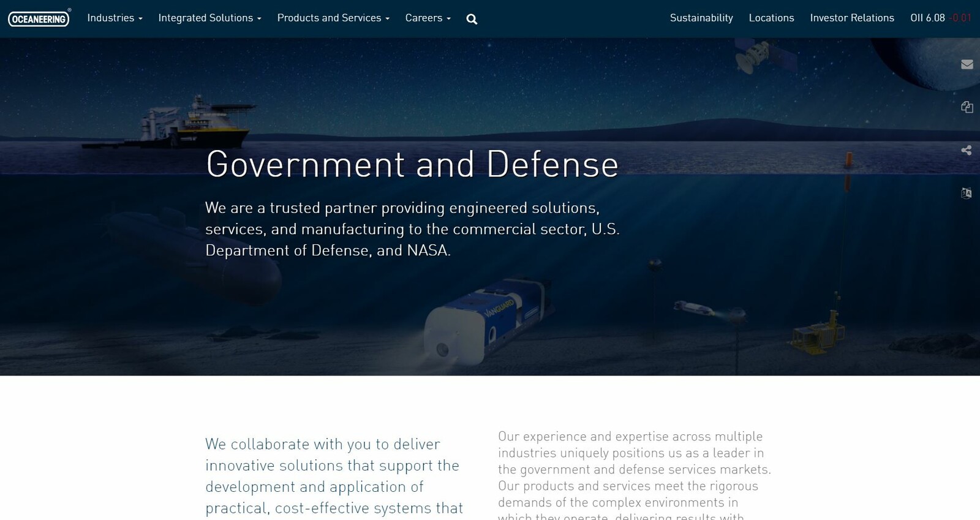Visit the Investor Relations page

tap(852, 18)
